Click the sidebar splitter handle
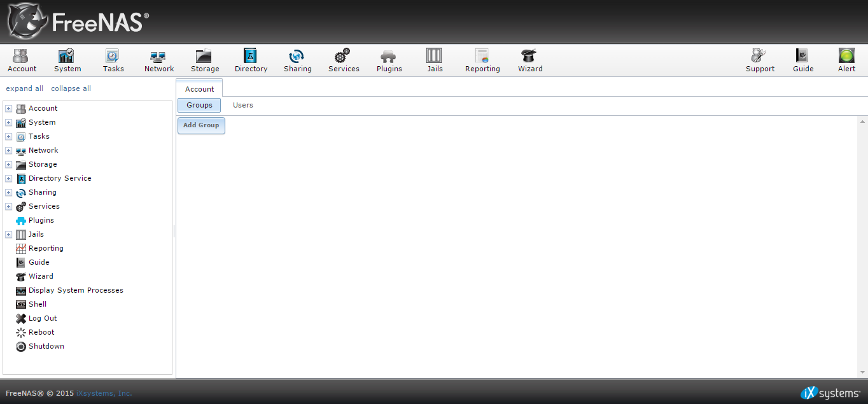Viewport: 868px width, 404px height. click(x=174, y=230)
